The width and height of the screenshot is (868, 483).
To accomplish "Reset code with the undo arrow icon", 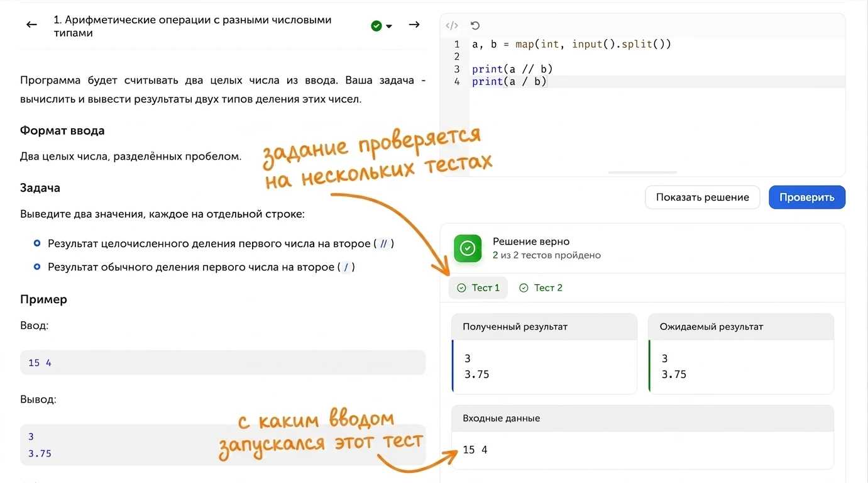I will click(x=475, y=26).
